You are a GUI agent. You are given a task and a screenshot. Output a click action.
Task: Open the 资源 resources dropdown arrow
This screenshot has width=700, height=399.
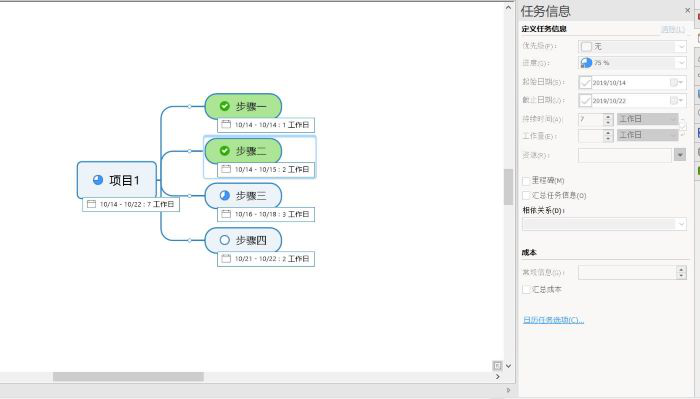[679, 155]
